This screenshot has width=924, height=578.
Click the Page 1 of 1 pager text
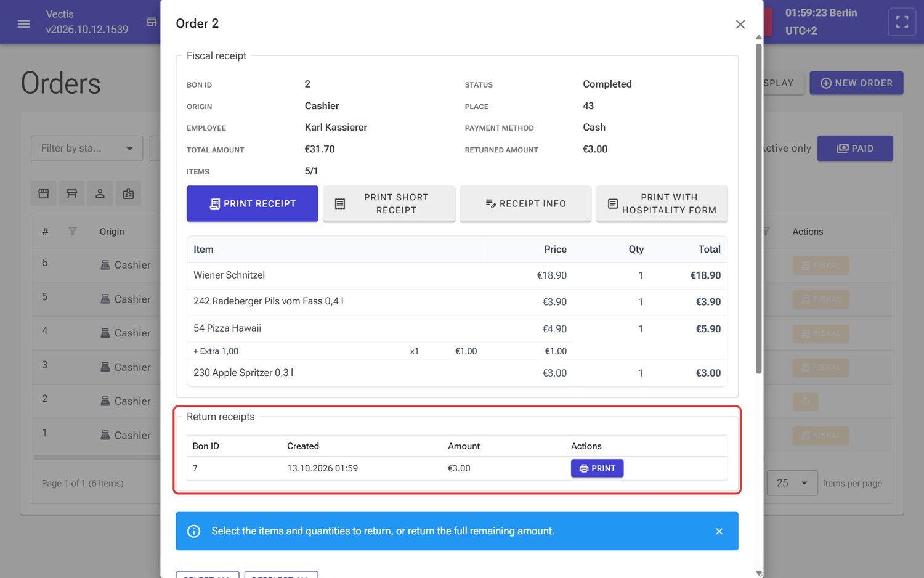coord(83,483)
